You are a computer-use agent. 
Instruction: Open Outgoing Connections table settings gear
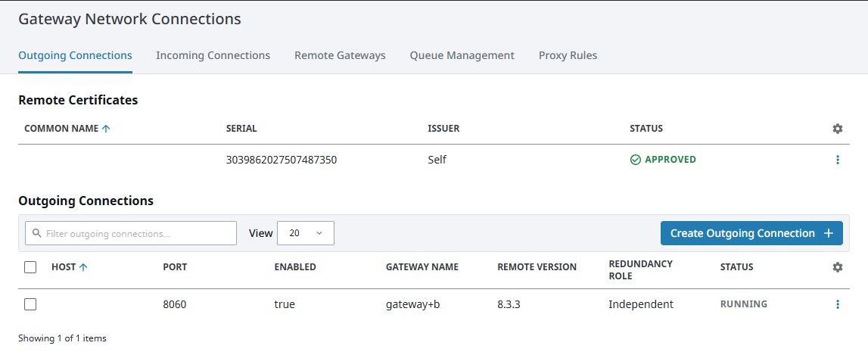coord(838,267)
